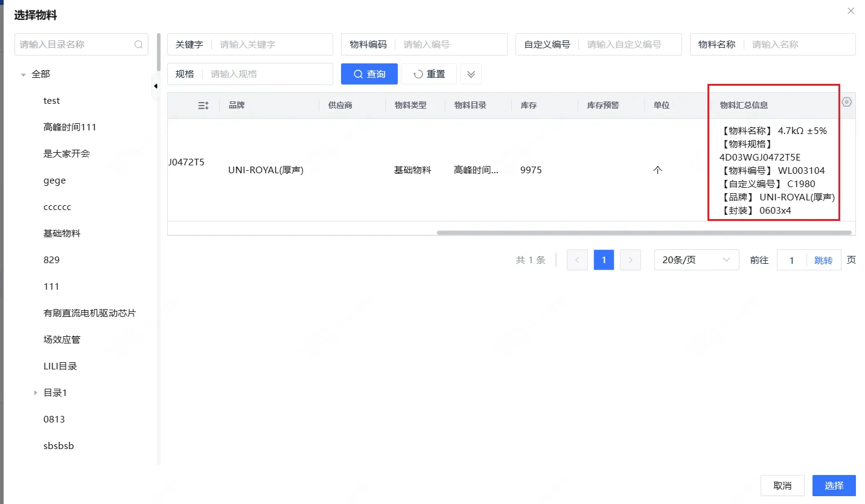This screenshot has height=504, width=865.
Task: Go to next page arrow
Action: [630, 260]
